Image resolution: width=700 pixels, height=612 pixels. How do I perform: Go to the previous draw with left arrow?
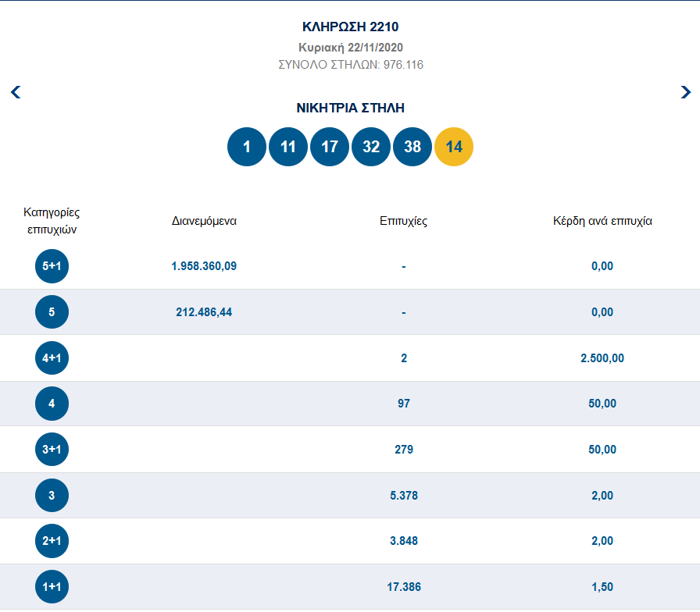(x=16, y=92)
